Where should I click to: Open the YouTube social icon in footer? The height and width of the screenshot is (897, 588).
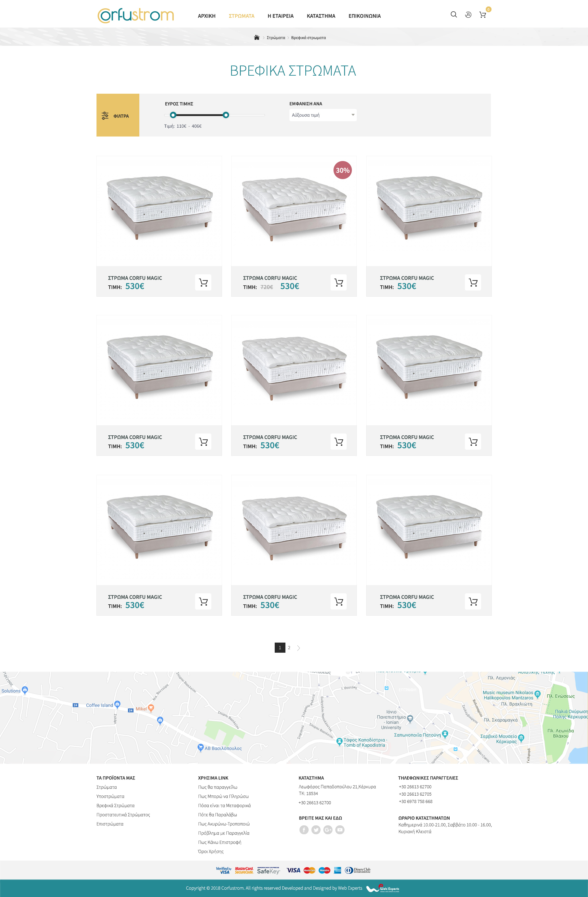[x=340, y=830]
